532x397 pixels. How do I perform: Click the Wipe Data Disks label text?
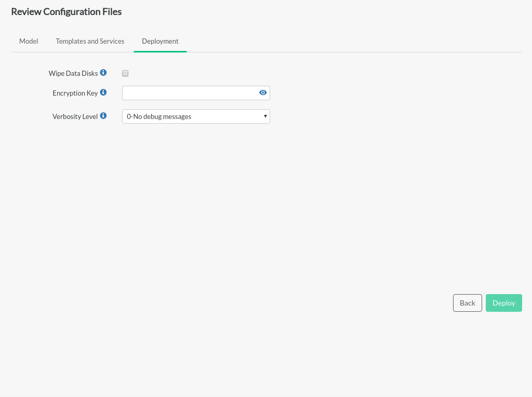73,73
